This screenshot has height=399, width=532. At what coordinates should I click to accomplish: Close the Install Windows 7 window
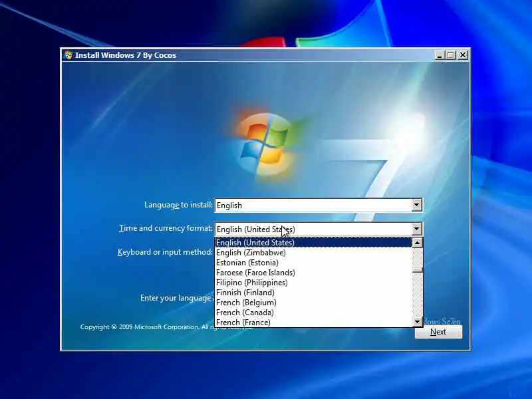pyautogui.click(x=462, y=55)
